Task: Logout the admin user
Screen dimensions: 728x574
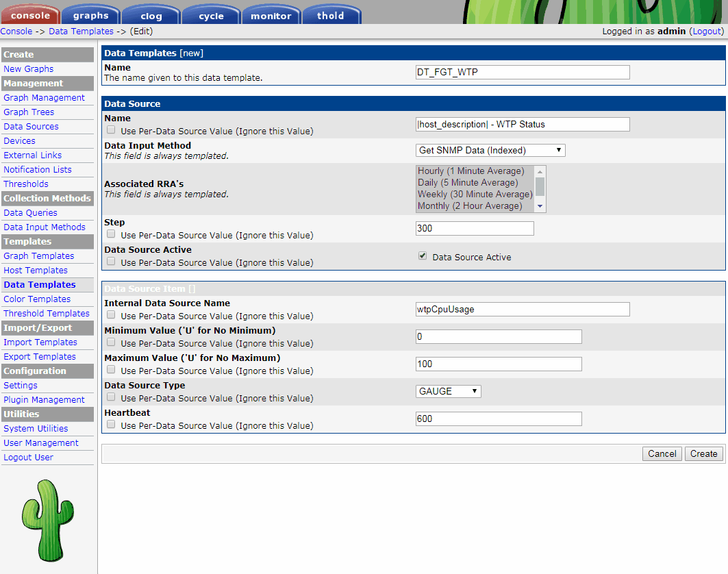Action: click(x=706, y=31)
